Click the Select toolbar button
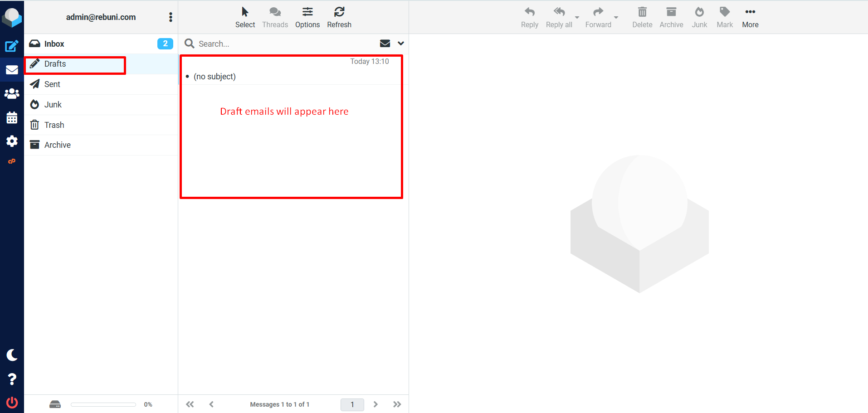 coord(245,17)
